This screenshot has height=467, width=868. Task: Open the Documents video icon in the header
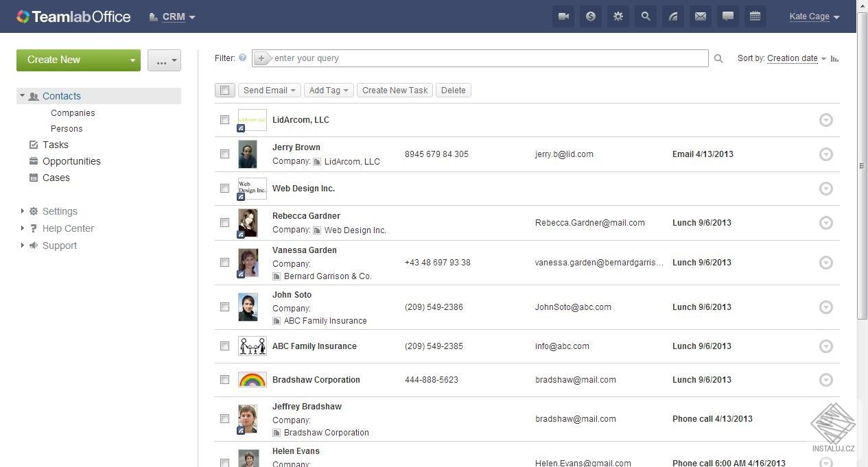click(563, 16)
